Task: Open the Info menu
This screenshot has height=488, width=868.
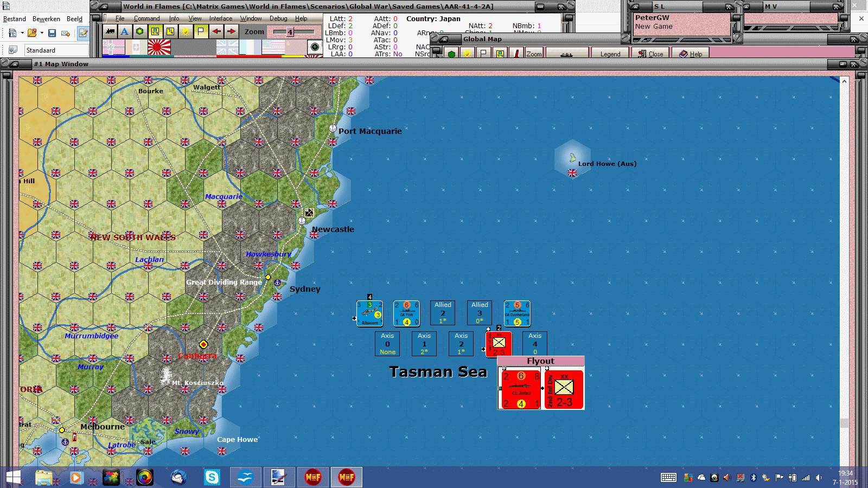Action: click(174, 18)
